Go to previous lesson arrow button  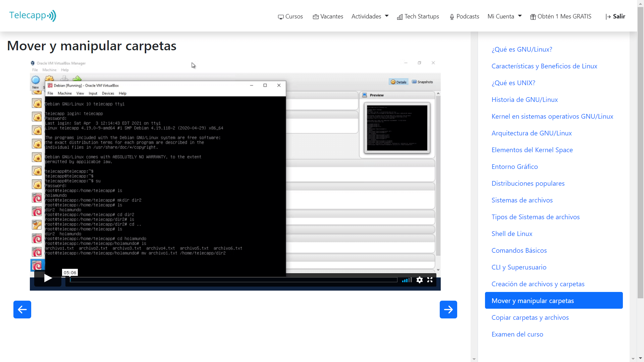22,309
